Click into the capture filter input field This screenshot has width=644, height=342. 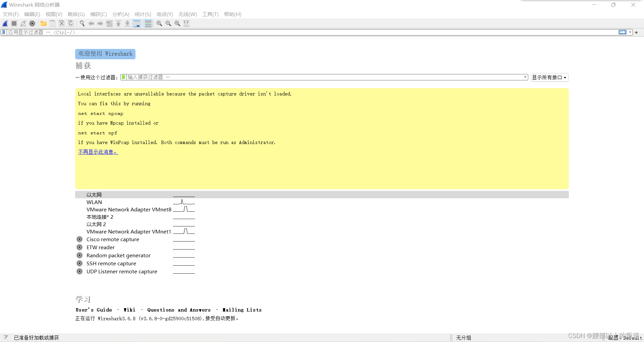click(x=324, y=77)
